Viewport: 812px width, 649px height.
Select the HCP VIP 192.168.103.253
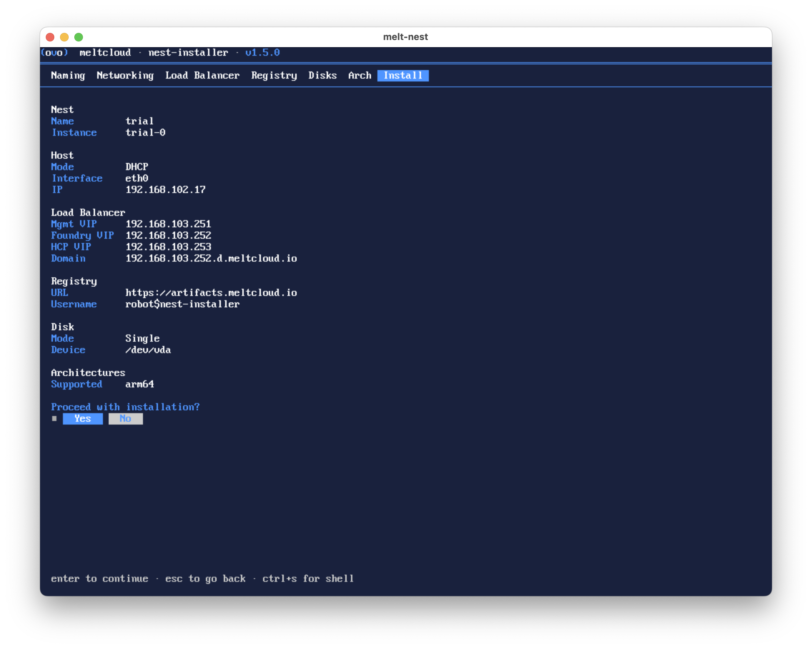(168, 247)
